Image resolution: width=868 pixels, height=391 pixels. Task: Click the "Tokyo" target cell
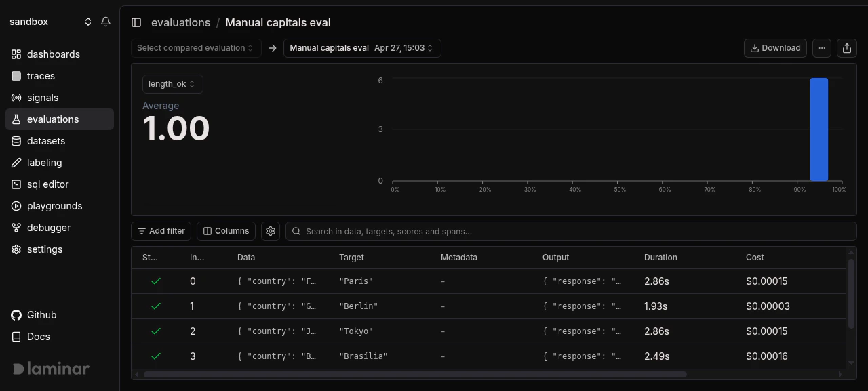356,331
